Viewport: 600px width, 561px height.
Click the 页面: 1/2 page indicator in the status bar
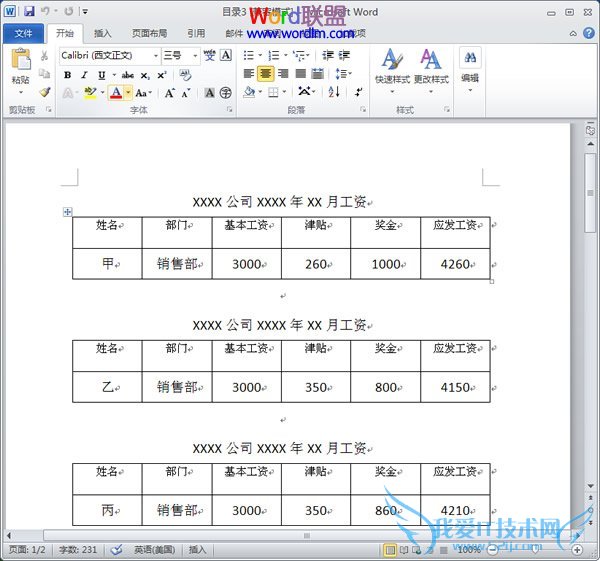coord(27,550)
